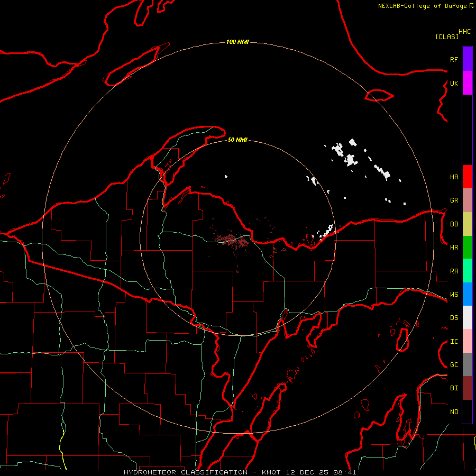Image resolution: width=476 pixels, height=476 pixels.
Task: Click the GC gray legend swatch
Action: coord(467,364)
